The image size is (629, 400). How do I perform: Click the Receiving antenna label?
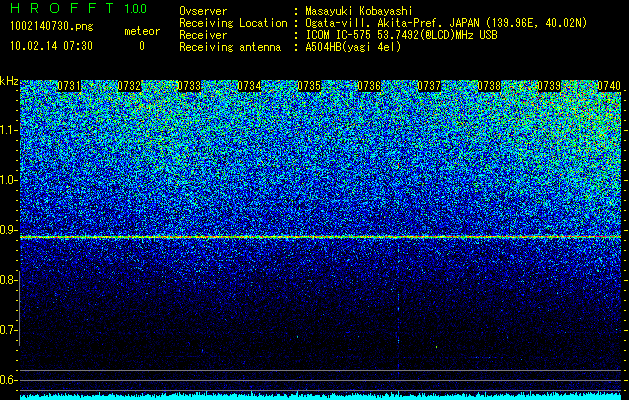pos(230,47)
